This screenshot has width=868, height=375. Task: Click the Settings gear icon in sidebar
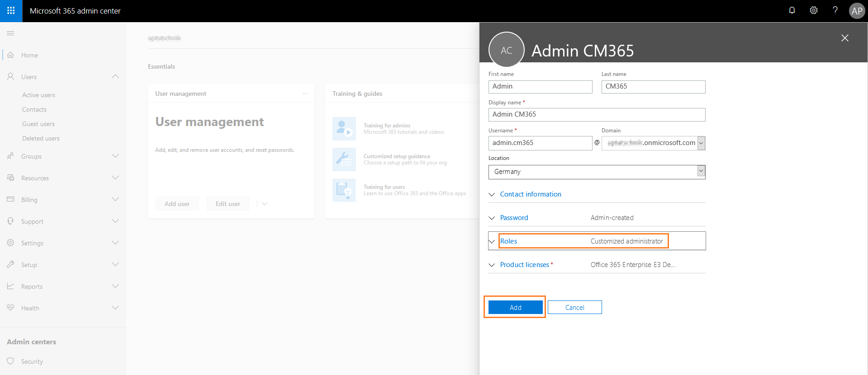pyautogui.click(x=10, y=243)
